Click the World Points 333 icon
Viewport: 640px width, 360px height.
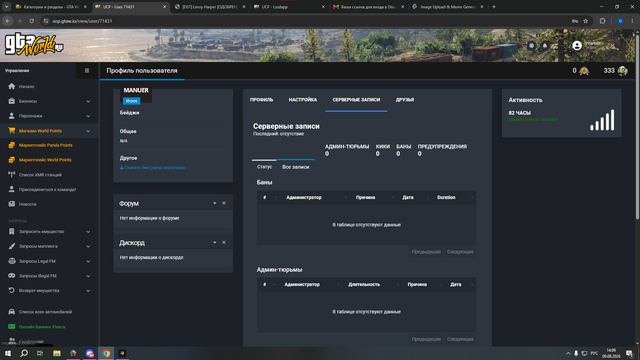pos(622,71)
